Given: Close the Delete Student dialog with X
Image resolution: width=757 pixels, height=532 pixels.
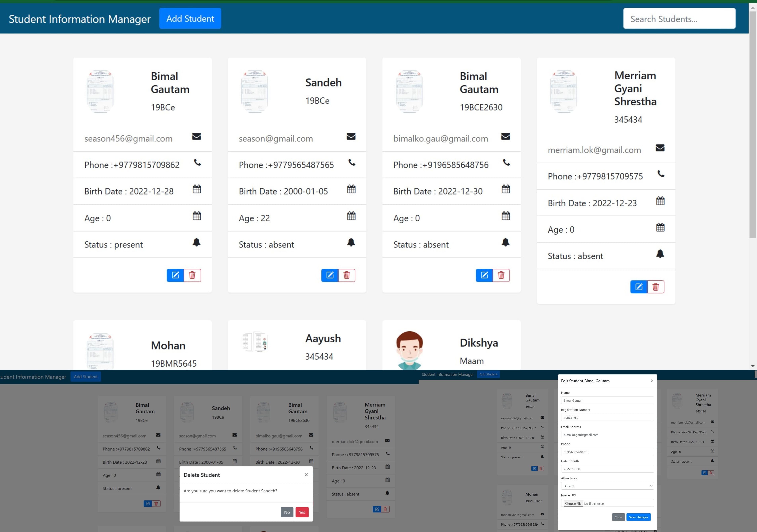Looking at the screenshot, I should 306,475.
